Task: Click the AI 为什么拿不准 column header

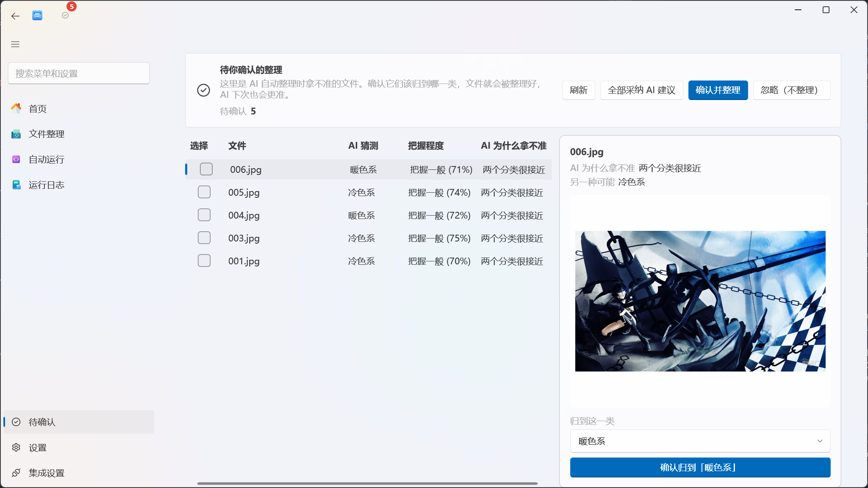Action: [x=514, y=146]
